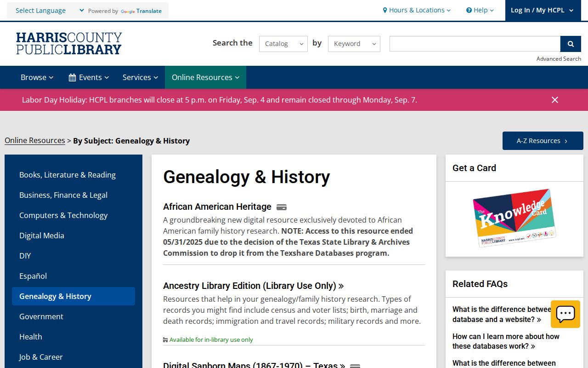Open the Select Language dropdown
The height and width of the screenshot is (368, 588).
50,11
